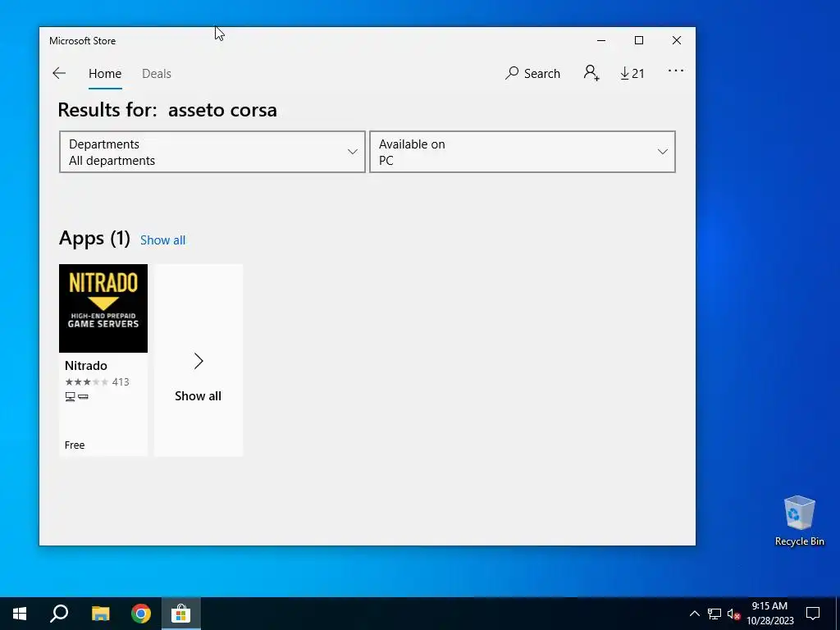Click the Nitrado app title
This screenshot has height=630, width=840.
click(85, 365)
